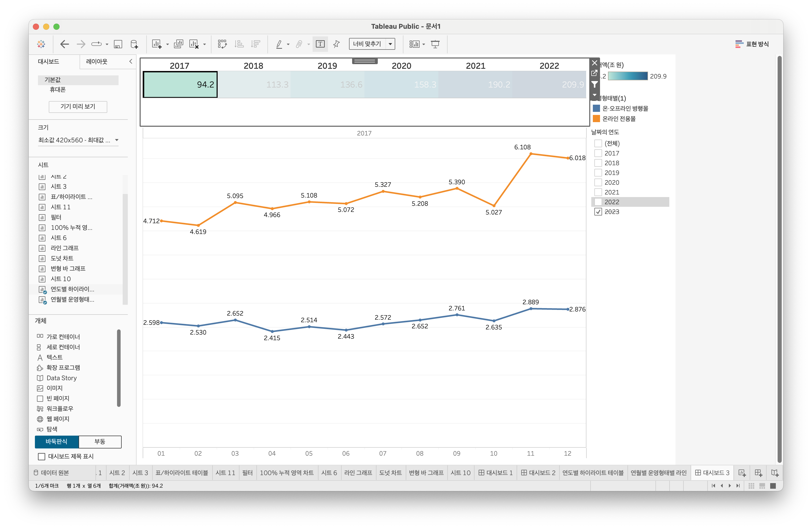Open the 대시보드 2 sheet tab

click(x=538, y=473)
